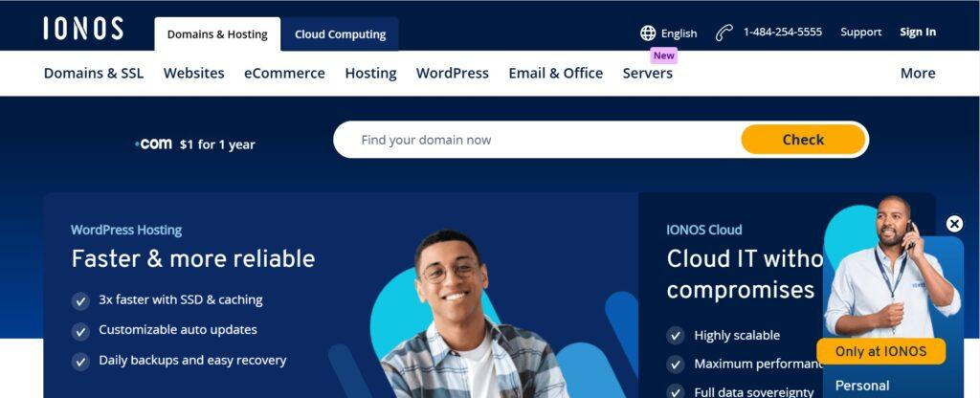The width and height of the screenshot is (980, 398).
Task: Click the Find your domain now field
Action: (x=538, y=140)
